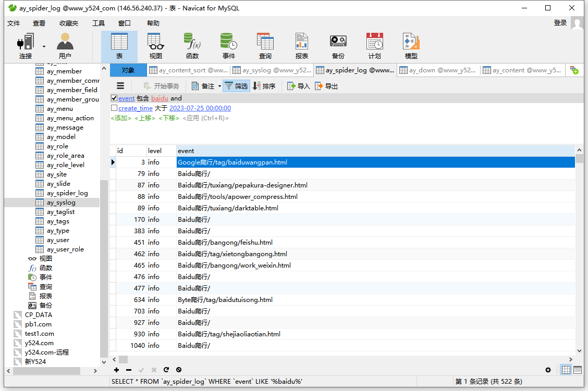Click the horizontal scrollbar thumb of data grid
The image size is (588, 391).
pos(124,360)
